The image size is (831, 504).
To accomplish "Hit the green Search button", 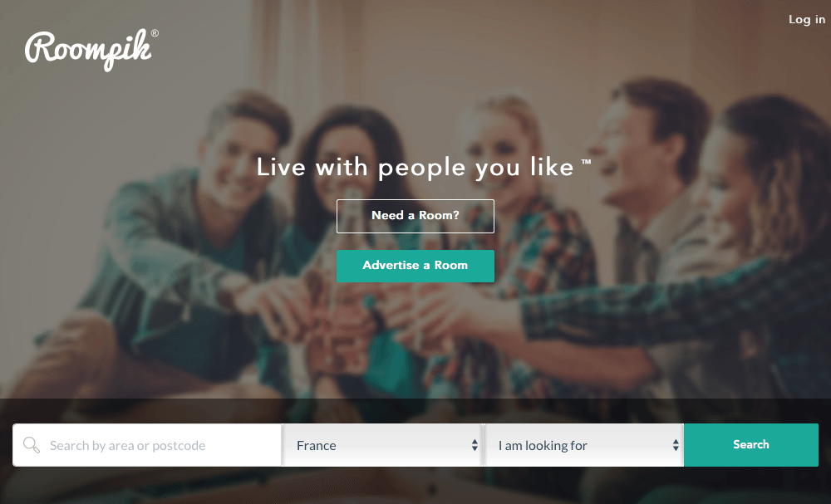I will point(751,445).
